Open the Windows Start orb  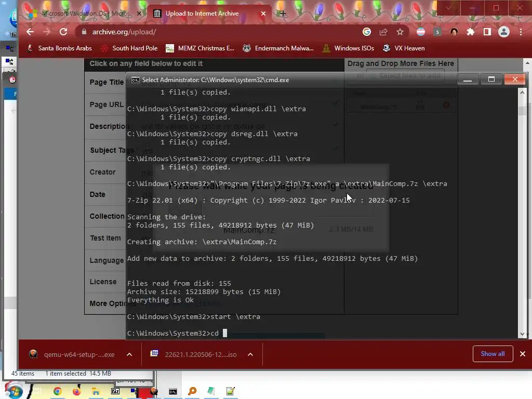pyautogui.click(x=14, y=391)
